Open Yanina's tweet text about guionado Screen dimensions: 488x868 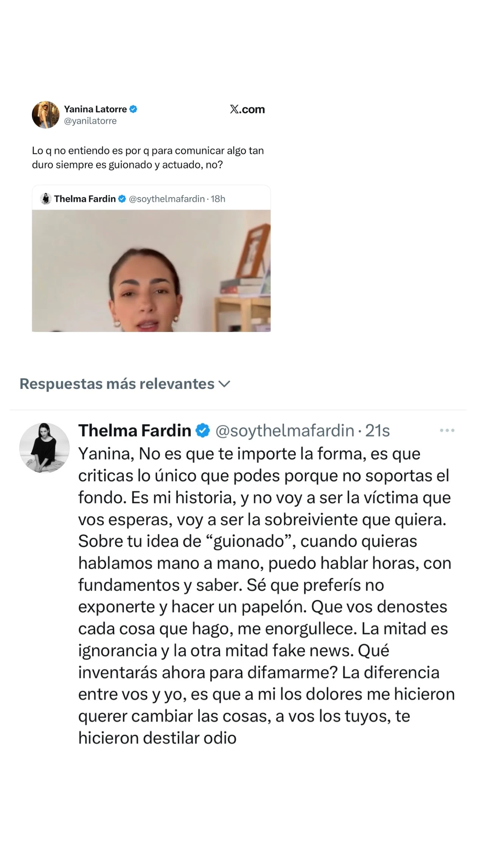(x=148, y=158)
